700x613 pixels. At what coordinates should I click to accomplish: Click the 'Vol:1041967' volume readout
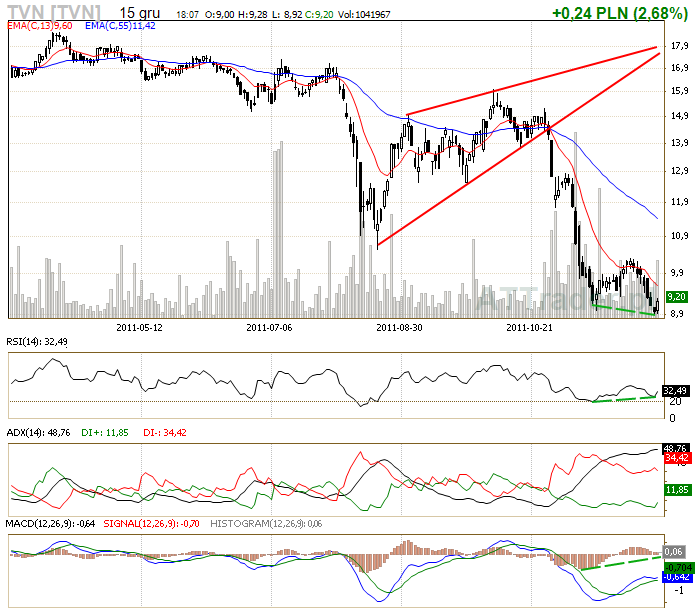(364, 15)
